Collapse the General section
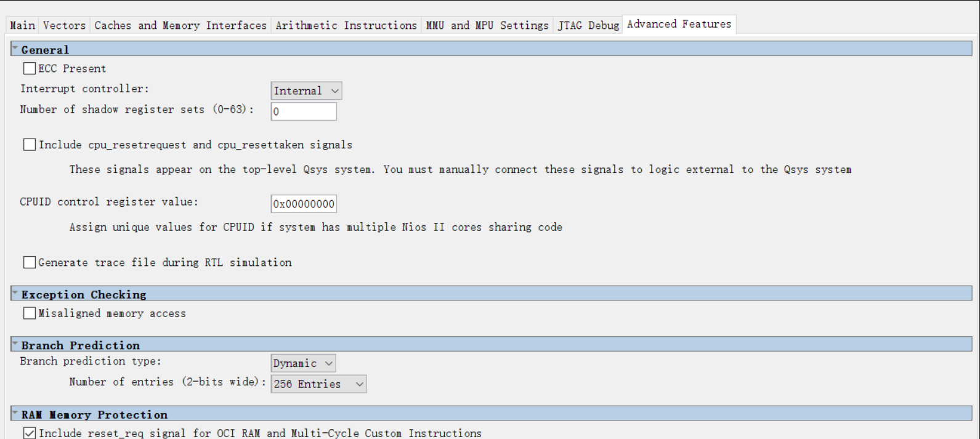The height and width of the screenshot is (439, 980). (x=15, y=49)
